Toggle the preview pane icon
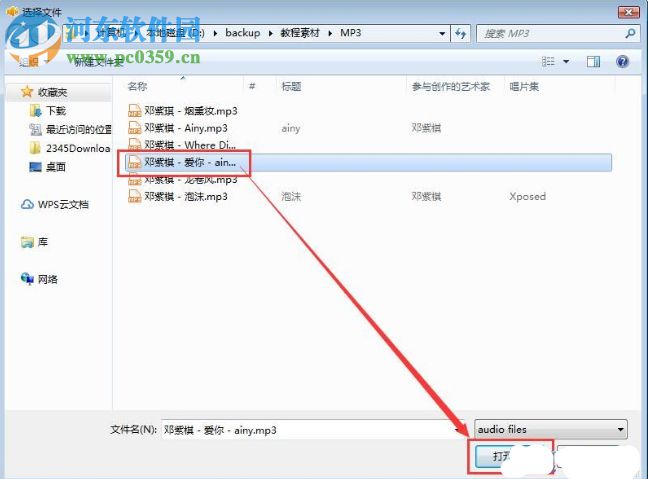 (x=593, y=62)
